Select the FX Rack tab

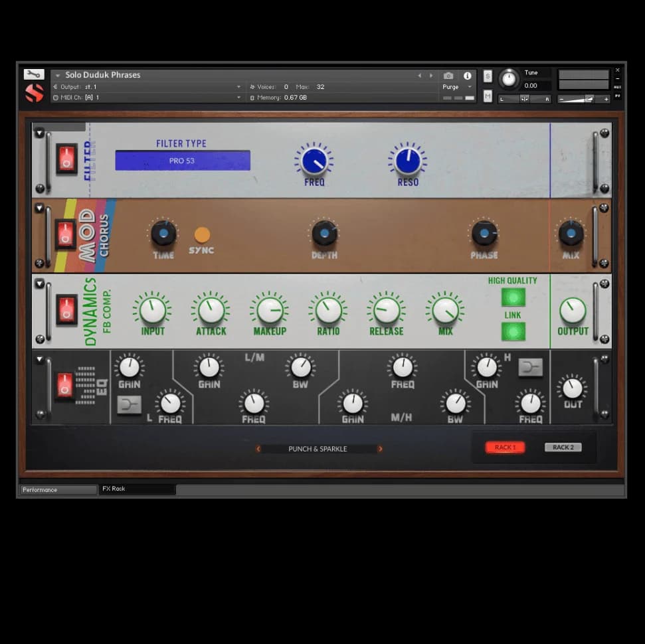click(x=137, y=489)
